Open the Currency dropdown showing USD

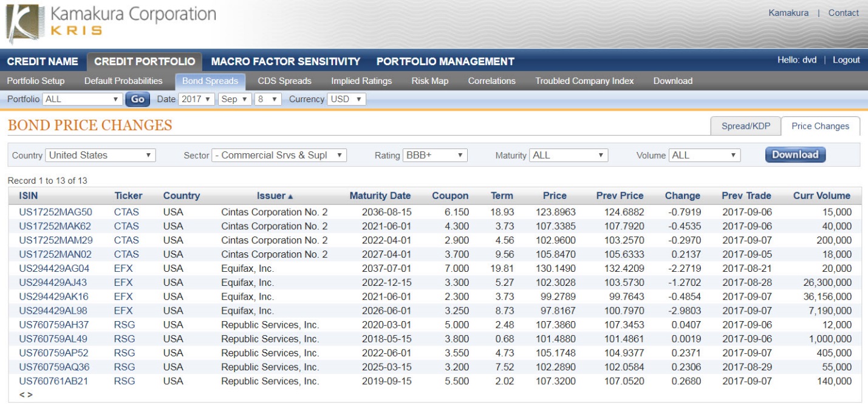[346, 99]
